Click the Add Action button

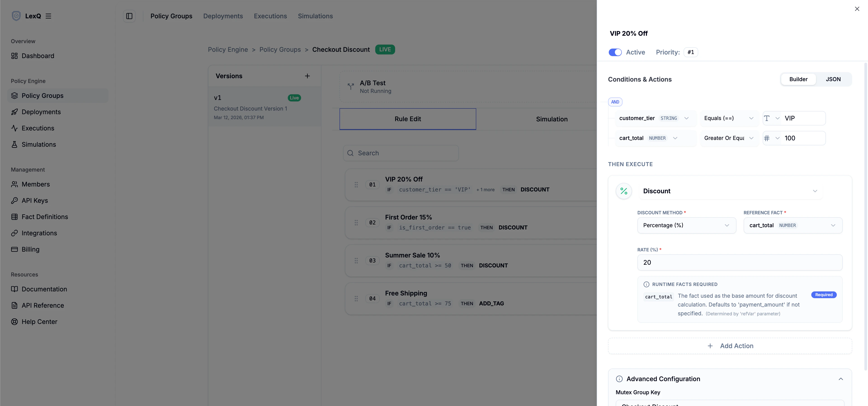click(729, 346)
